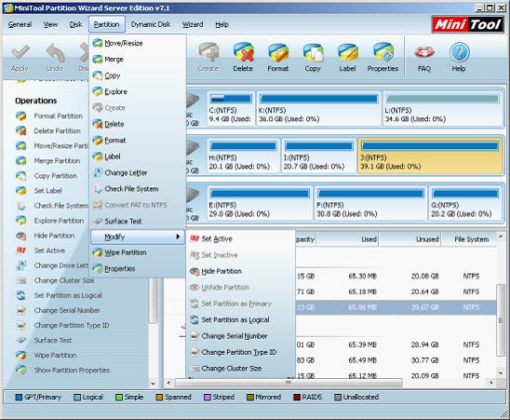This screenshot has height=420, width=510.
Task: Choose Merge in the Partition menu
Action: [x=114, y=60]
